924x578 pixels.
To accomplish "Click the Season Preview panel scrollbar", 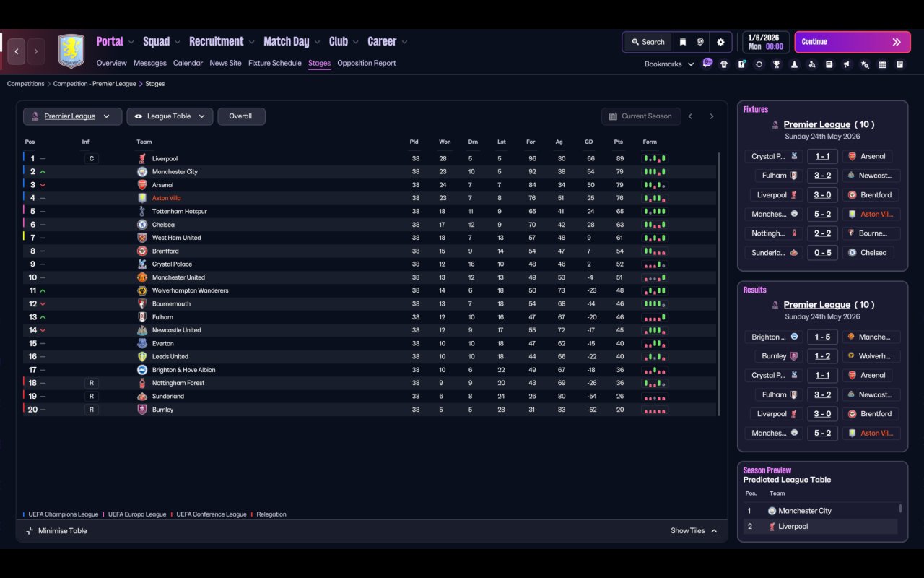I will [900, 508].
